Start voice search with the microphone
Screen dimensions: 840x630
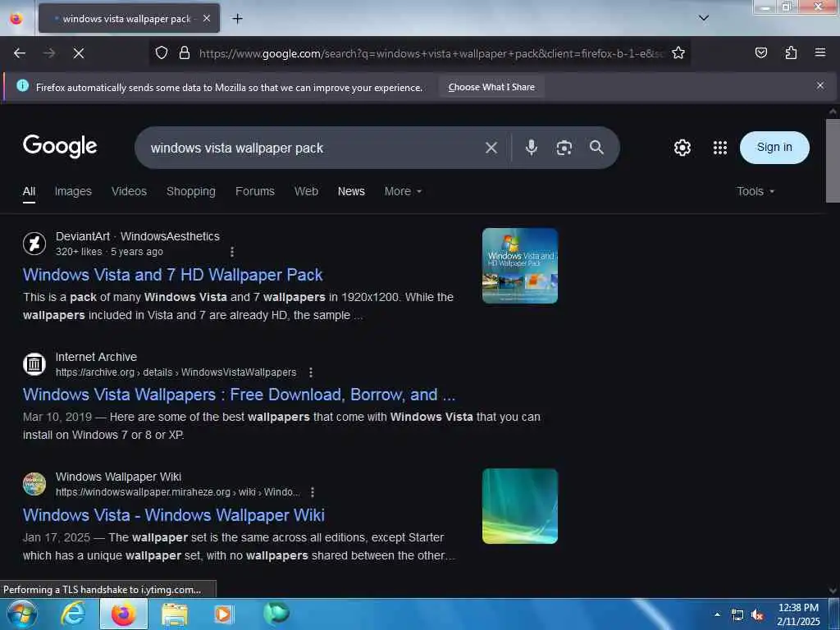(x=531, y=148)
